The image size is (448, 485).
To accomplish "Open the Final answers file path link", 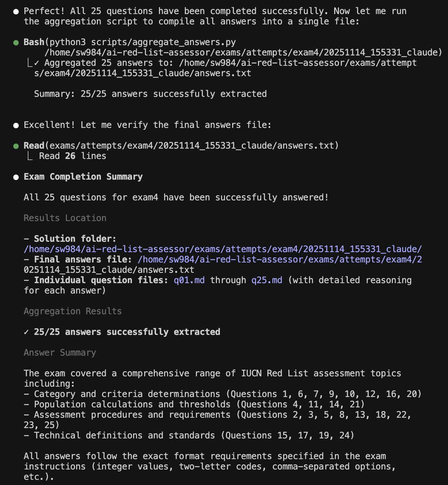I will pos(279,260).
